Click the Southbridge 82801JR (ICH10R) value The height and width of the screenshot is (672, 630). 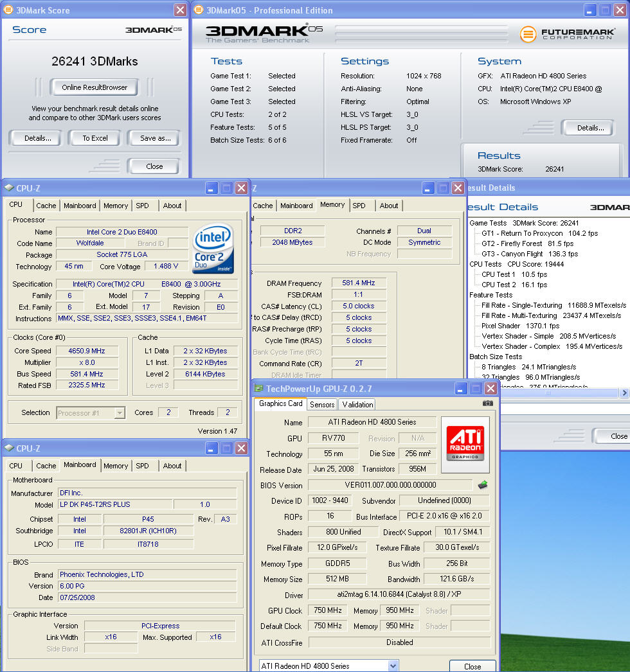[x=148, y=531]
